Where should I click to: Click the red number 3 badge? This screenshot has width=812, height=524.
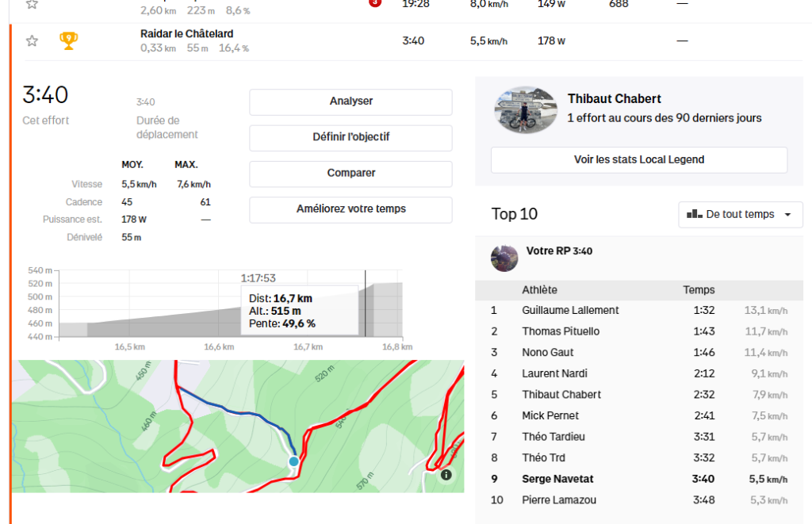tap(375, 2)
